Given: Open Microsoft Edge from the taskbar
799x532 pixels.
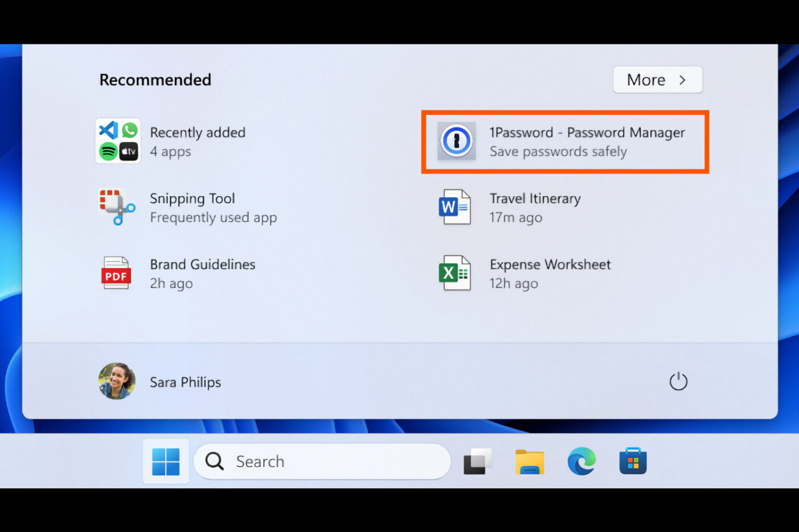Looking at the screenshot, I should [x=581, y=461].
